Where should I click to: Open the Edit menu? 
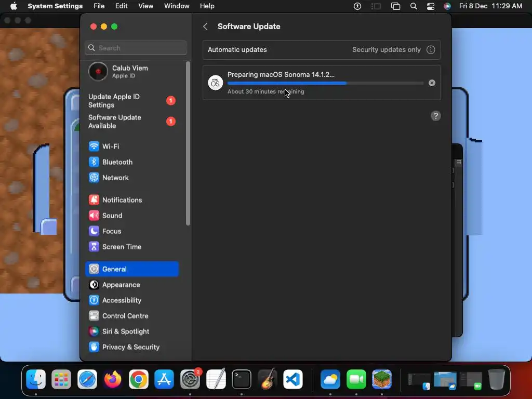(x=122, y=6)
